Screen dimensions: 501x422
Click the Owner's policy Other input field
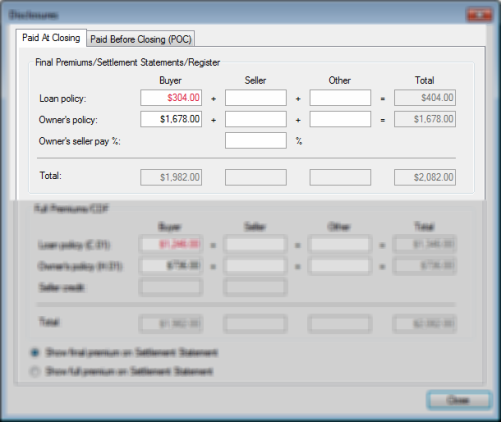340,119
